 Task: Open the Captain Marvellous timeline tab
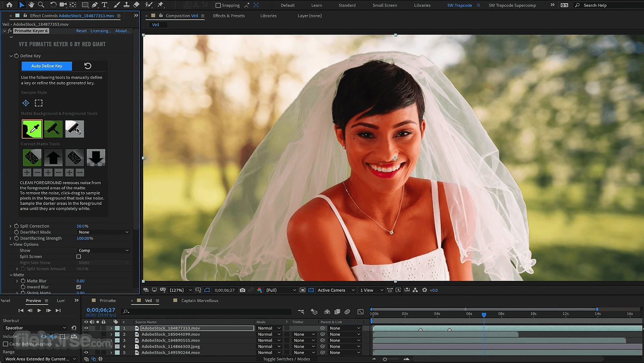pos(200,300)
